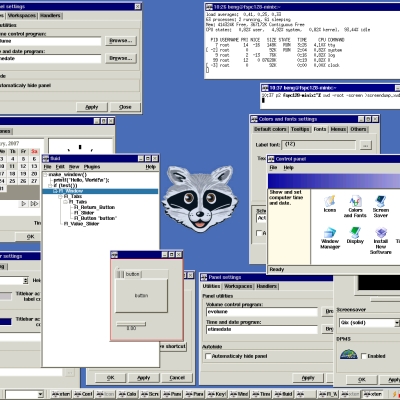Switch to Default colors tab
400x400 pixels.
click(x=270, y=129)
